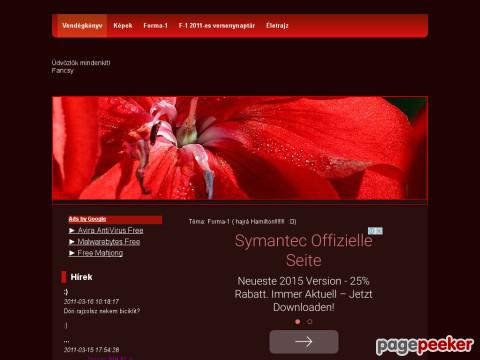Viewport: 480px width, 360px height.
Task: Open F-1 2011-es versenynaptár page
Action: (217, 26)
